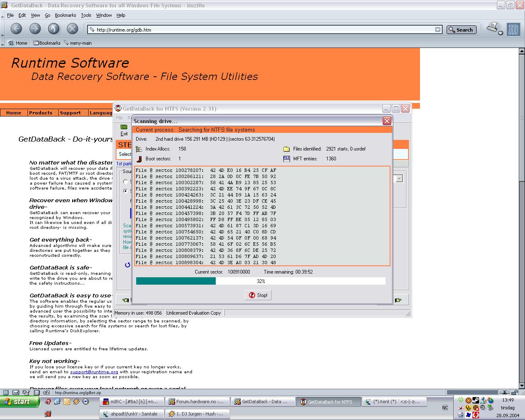This screenshot has width=525, height=420.
Task: Open the Print button dropdown arrow
Action: (x=501, y=33)
